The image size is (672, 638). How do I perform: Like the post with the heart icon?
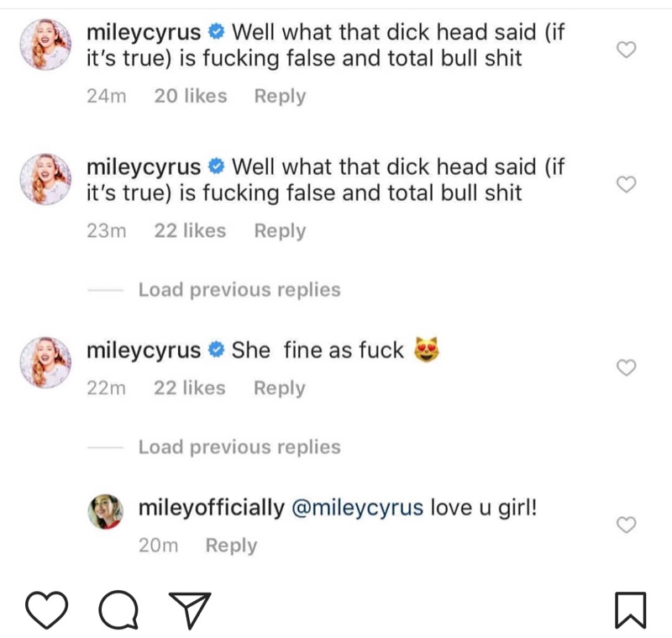tap(45, 609)
